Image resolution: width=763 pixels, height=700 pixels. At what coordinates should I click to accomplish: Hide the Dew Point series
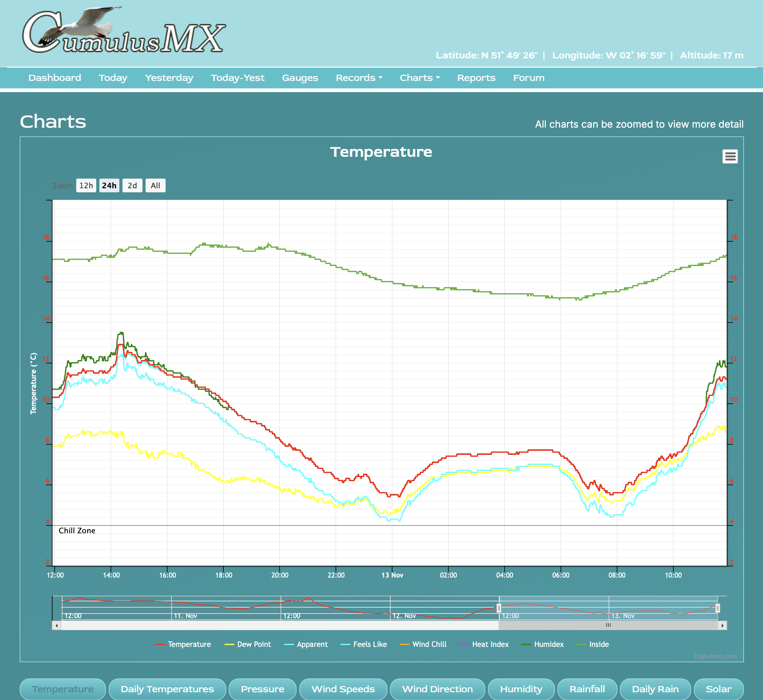(254, 644)
